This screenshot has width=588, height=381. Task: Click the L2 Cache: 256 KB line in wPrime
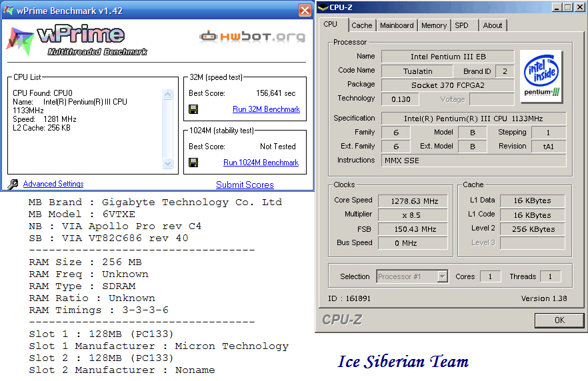pyautogui.click(x=41, y=128)
